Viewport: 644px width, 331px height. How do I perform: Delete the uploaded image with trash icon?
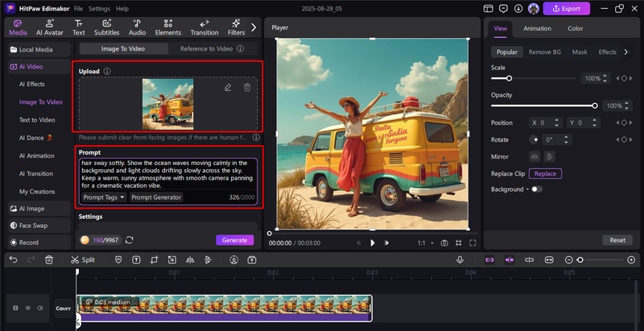tap(247, 88)
